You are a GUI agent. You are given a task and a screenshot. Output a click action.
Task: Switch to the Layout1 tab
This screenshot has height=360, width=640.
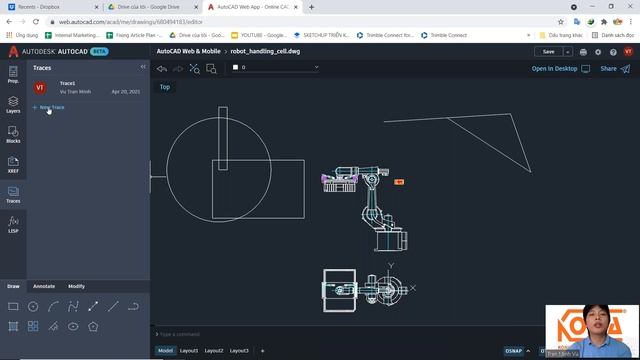pyautogui.click(x=189, y=351)
